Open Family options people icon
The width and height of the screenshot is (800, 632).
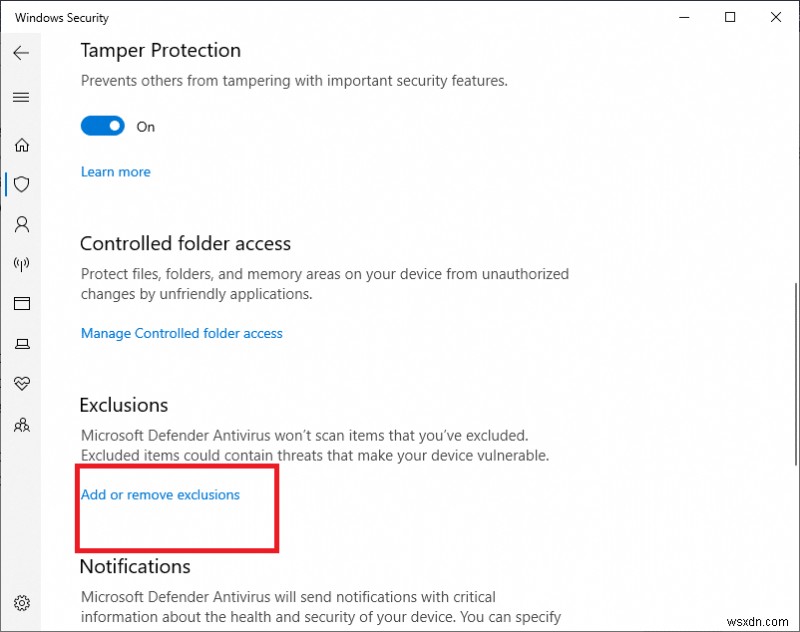coord(21,425)
